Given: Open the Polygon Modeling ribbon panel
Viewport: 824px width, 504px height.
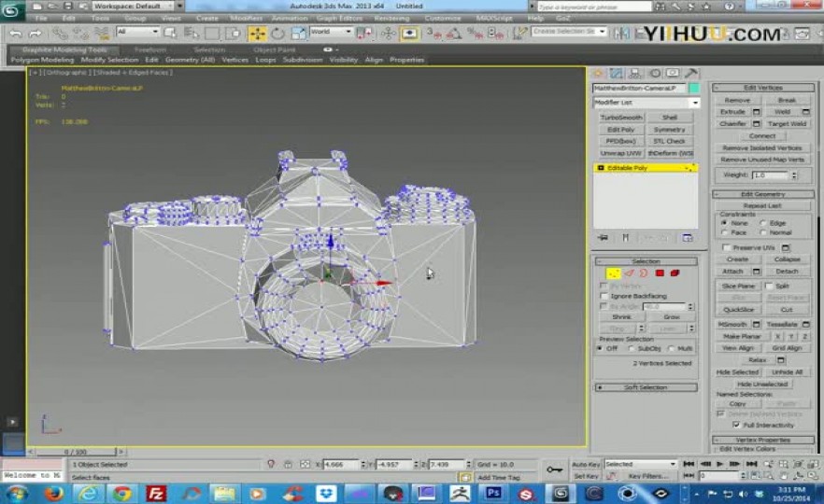Looking at the screenshot, I should (42, 60).
